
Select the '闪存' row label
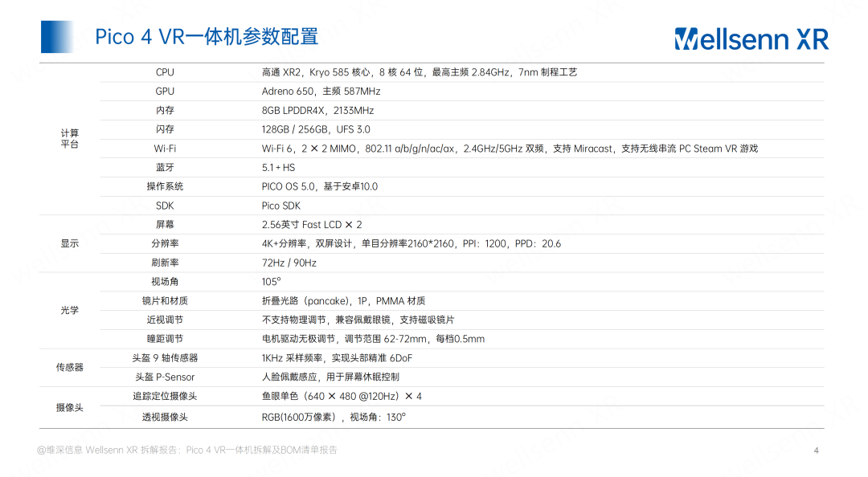(165, 129)
